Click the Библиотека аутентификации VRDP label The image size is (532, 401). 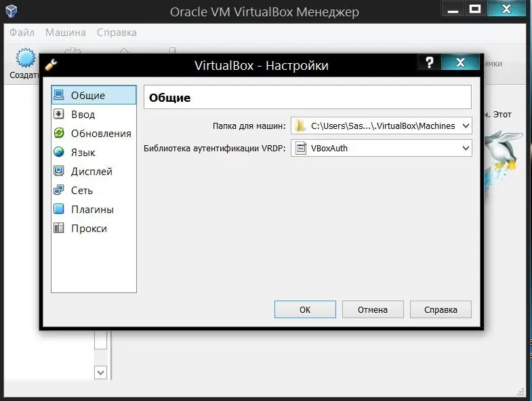coord(214,149)
